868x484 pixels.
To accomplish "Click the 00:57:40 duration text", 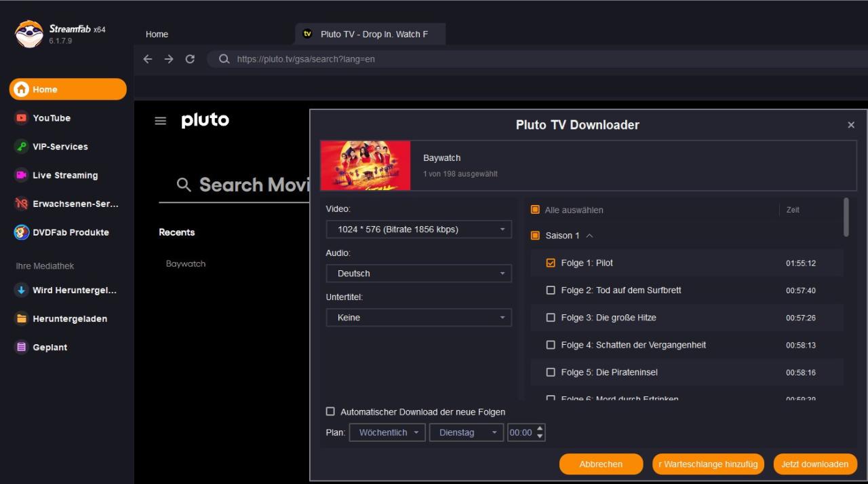I will (801, 291).
